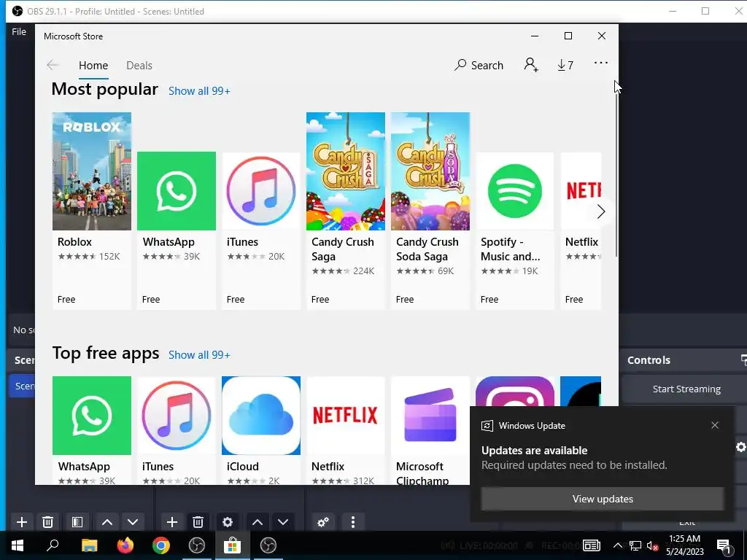
Task: Switch to the Home tab
Action: [93, 65]
